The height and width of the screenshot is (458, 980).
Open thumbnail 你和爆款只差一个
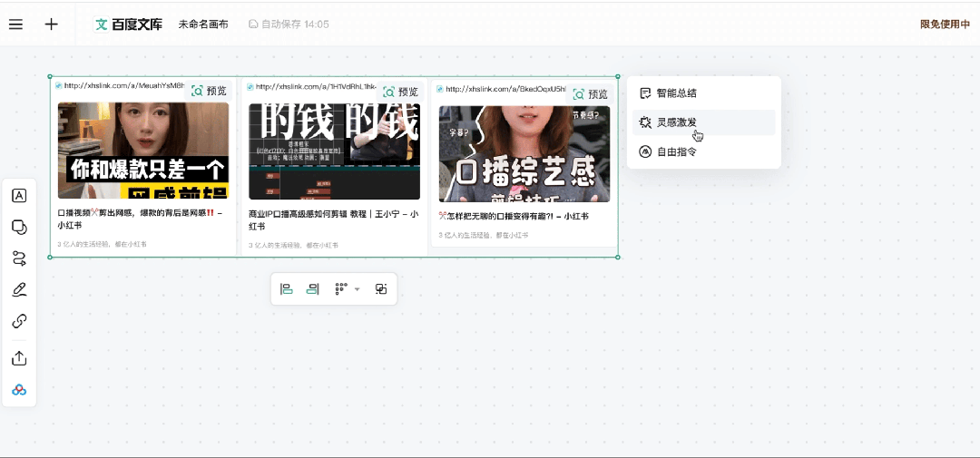click(x=143, y=151)
